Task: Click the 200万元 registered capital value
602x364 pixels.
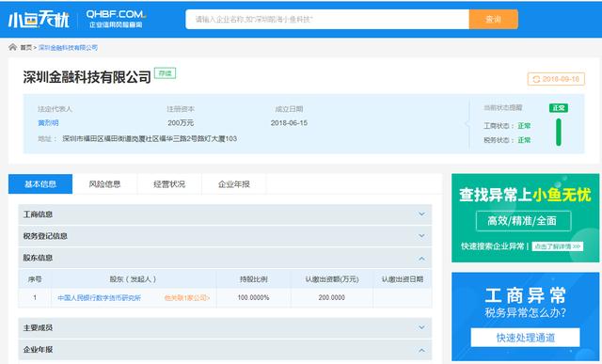Action: (181, 123)
